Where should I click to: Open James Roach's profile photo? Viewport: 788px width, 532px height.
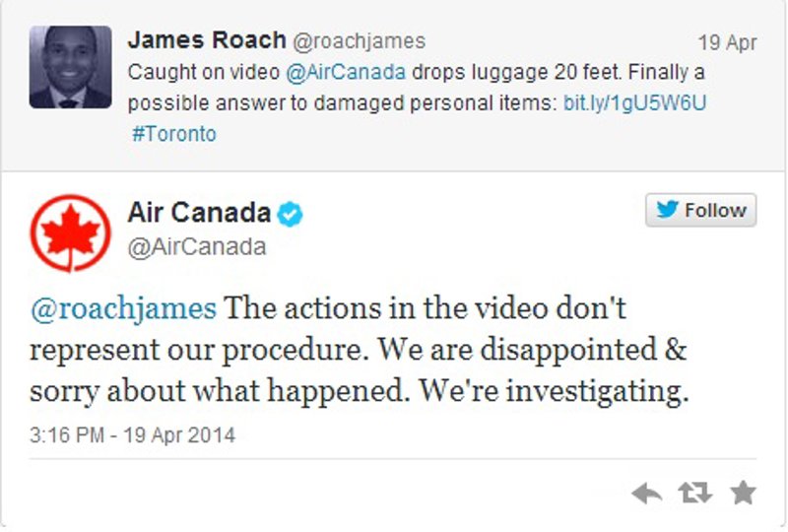tap(70, 67)
